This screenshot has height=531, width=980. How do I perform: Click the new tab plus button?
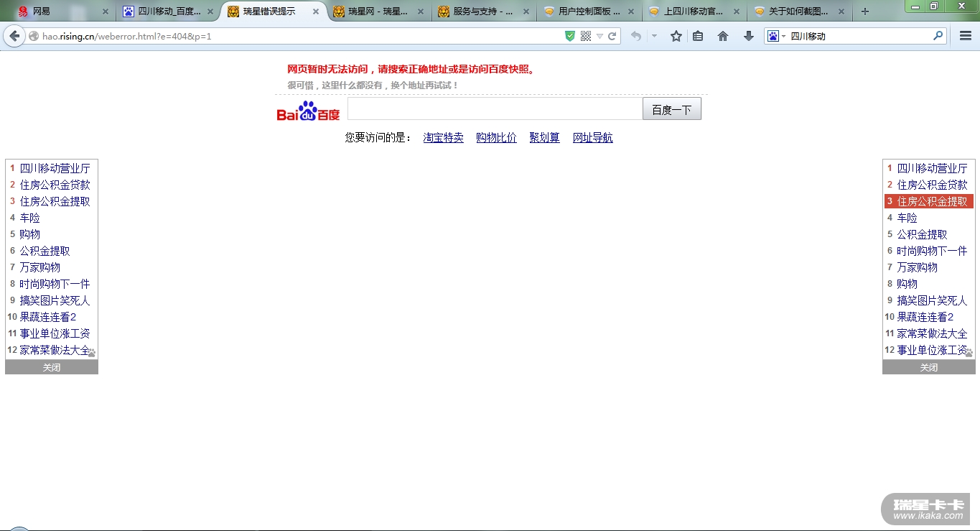click(865, 11)
